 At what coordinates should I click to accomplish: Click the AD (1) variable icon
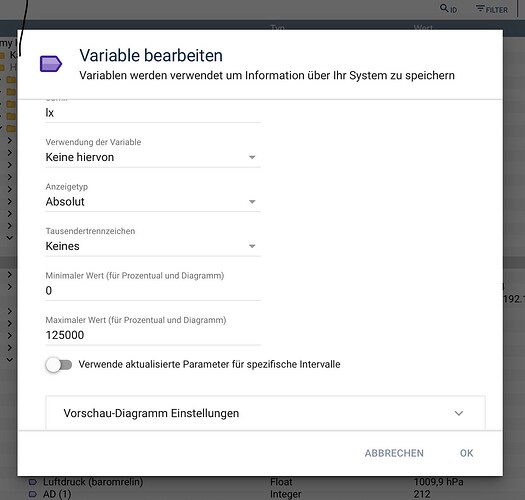[x=32, y=494]
